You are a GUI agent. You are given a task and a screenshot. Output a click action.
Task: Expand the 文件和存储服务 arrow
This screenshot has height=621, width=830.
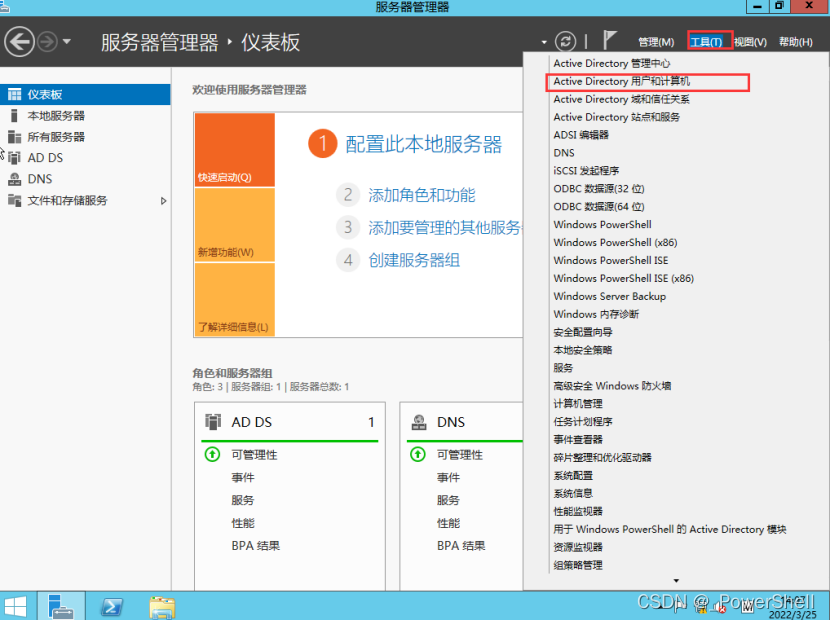[x=164, y=201]
